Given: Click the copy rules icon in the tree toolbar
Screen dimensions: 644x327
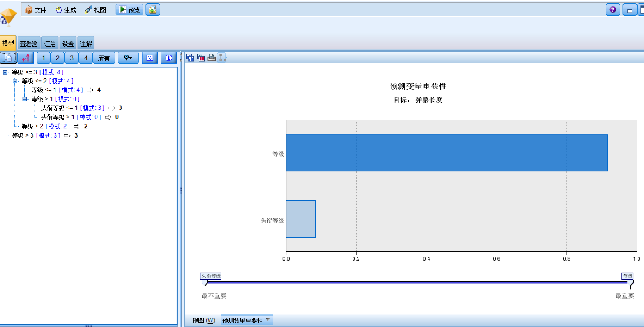Looking at the screenshot, I should point(9,58).
